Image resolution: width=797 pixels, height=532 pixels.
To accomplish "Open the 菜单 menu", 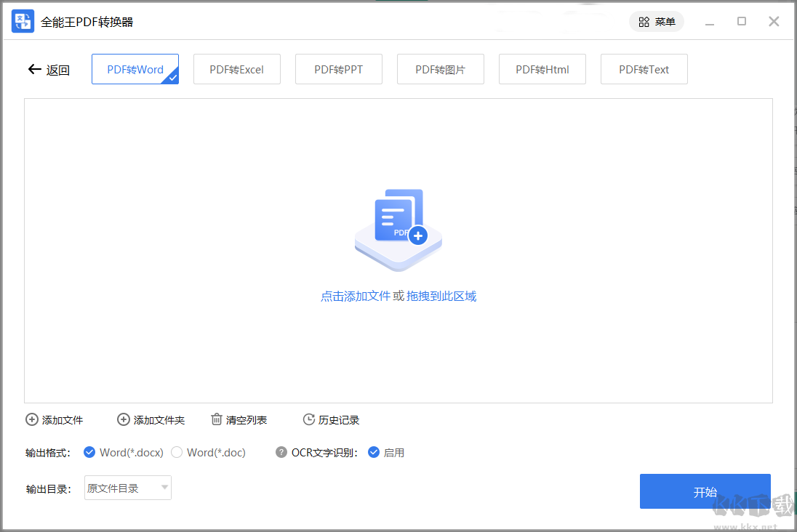I will point(656,21).
